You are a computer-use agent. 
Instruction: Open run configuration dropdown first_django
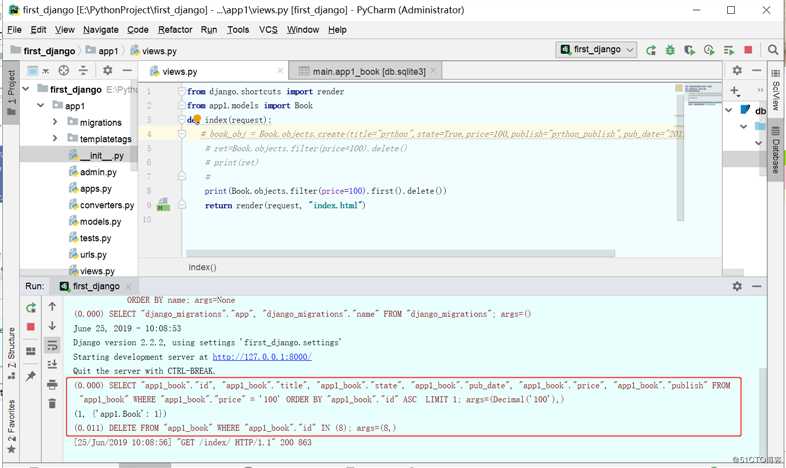coord(597,50)
